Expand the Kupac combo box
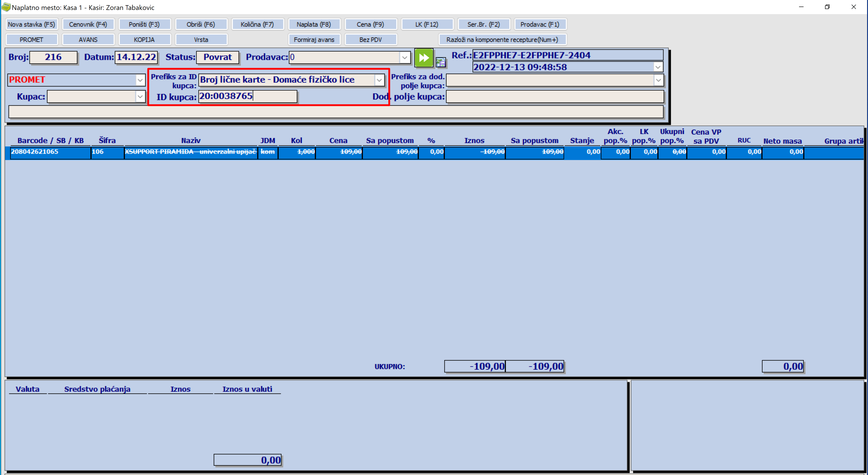Screen dimensions: 868x475 (140, 97)
